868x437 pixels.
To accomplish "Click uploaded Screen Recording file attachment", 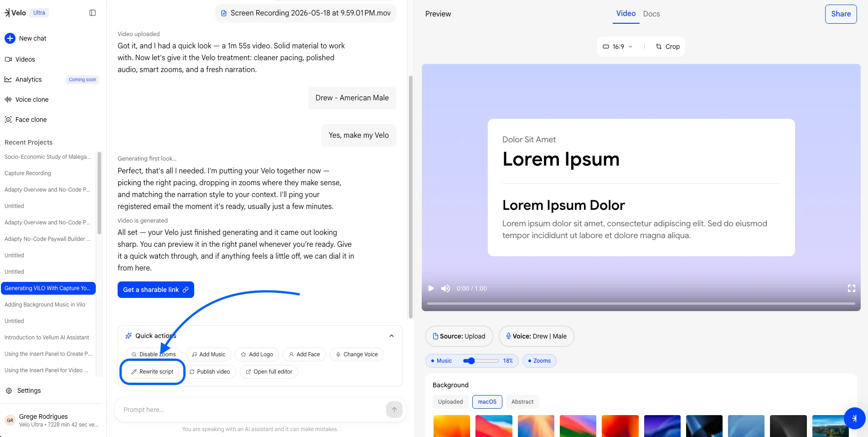I will coord(305,13).
